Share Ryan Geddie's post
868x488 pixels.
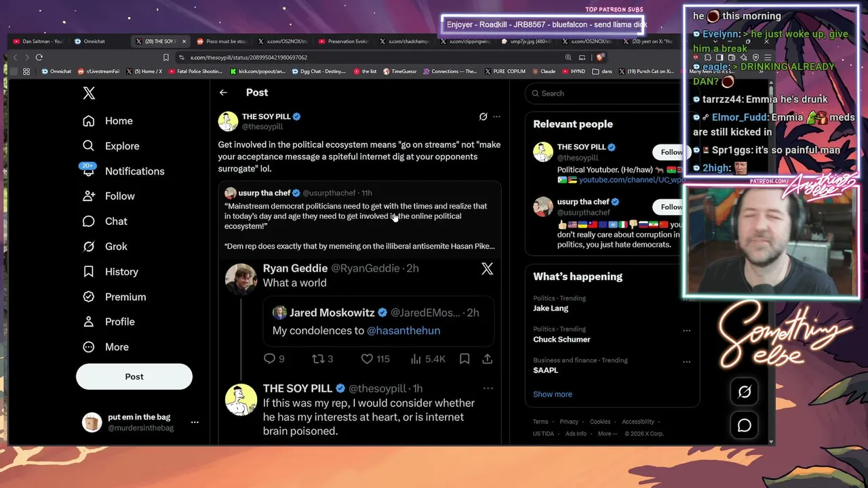coord(487,359)
